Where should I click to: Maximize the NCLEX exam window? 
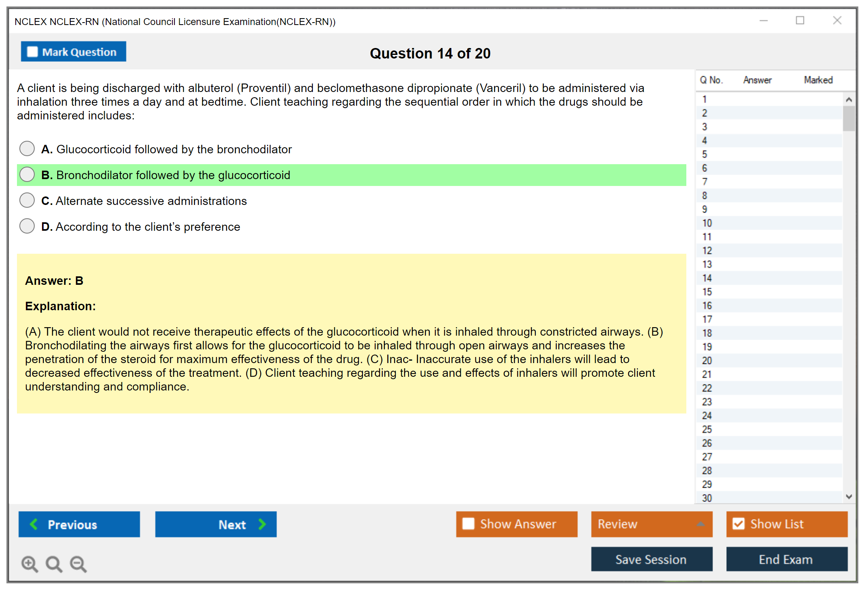(800, 21)
